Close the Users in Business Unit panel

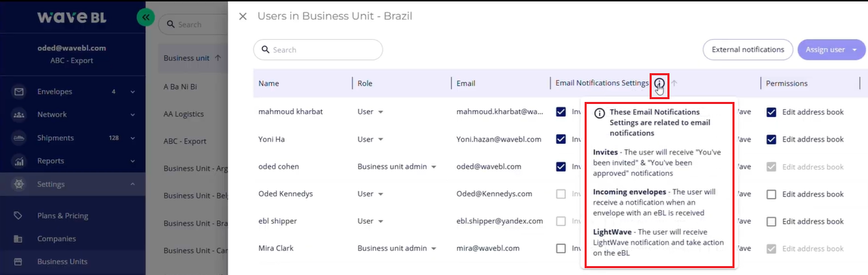243,16
